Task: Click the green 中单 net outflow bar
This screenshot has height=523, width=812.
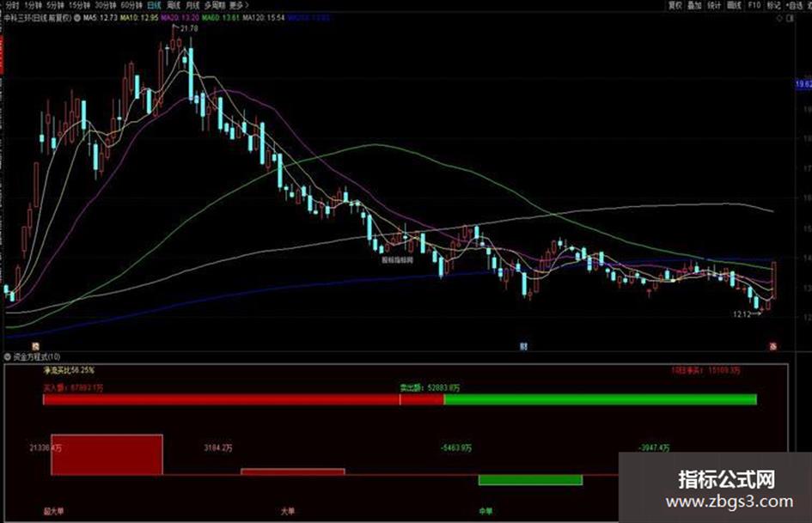Action: 531,480
